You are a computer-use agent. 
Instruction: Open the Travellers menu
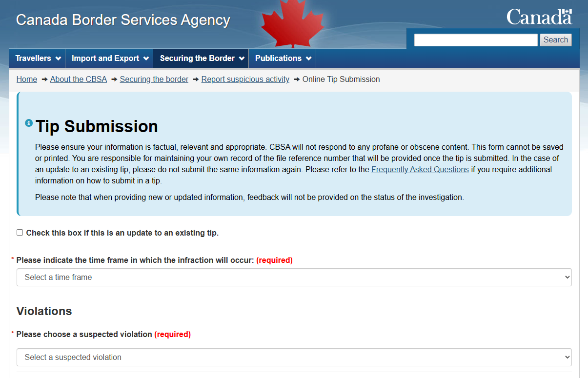pyautogui.click(x=33, y=59)
